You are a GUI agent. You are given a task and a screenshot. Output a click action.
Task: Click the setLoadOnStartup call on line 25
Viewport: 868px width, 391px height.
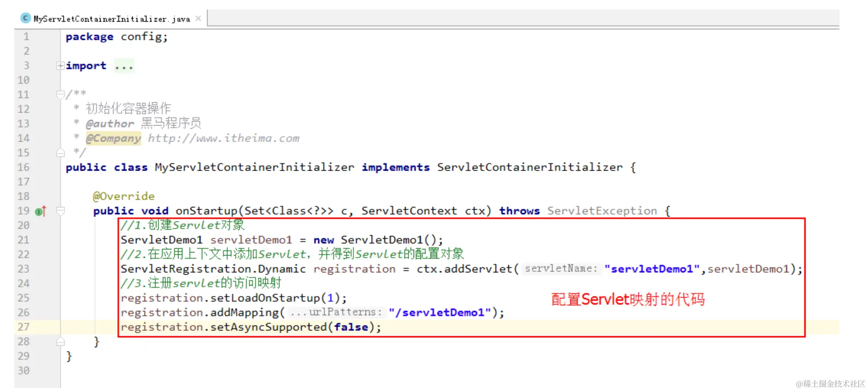click(265, 298)
